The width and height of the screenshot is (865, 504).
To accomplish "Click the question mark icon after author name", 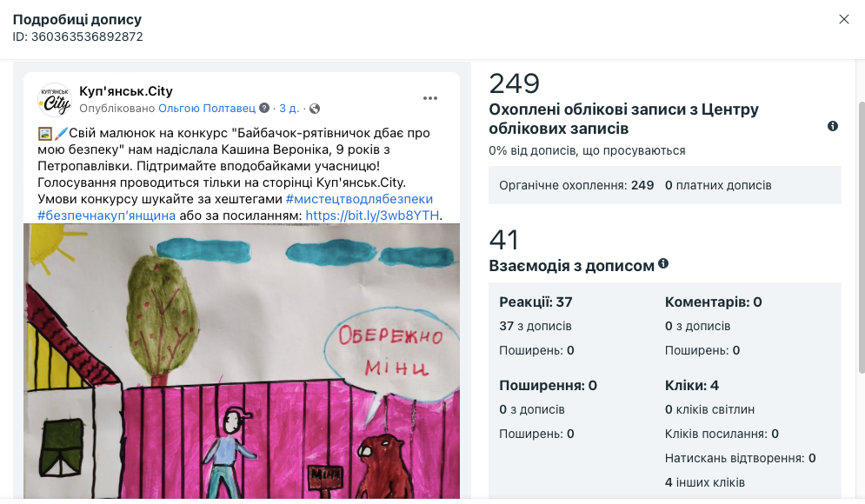I will point(264,108).
